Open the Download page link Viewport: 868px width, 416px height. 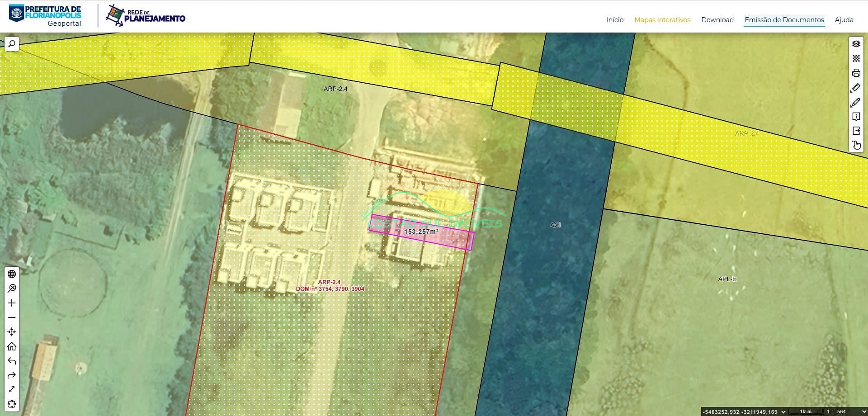[717, 20]
